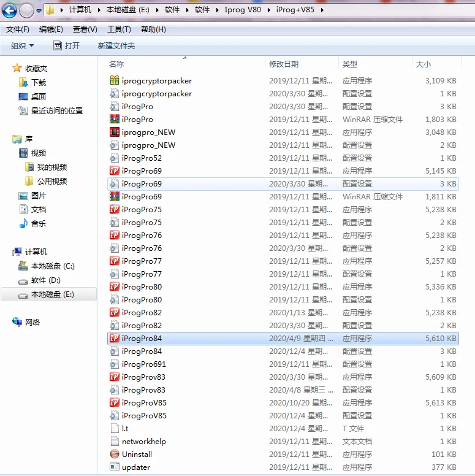Screen dimensions: 475x476
Task: Click the Forward navigation arrow button
Action: [x=26, y=10]
